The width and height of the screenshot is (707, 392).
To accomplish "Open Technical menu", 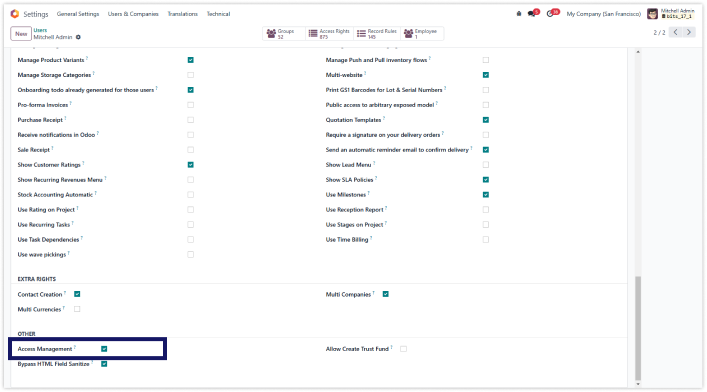I will (x=218, y=14).
